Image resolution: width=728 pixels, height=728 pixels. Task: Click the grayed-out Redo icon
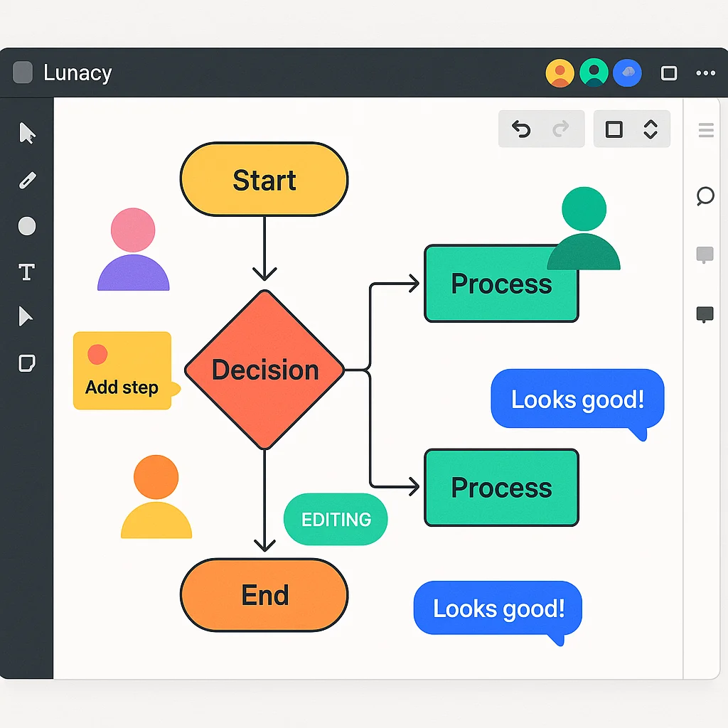(x=561, y=129)
